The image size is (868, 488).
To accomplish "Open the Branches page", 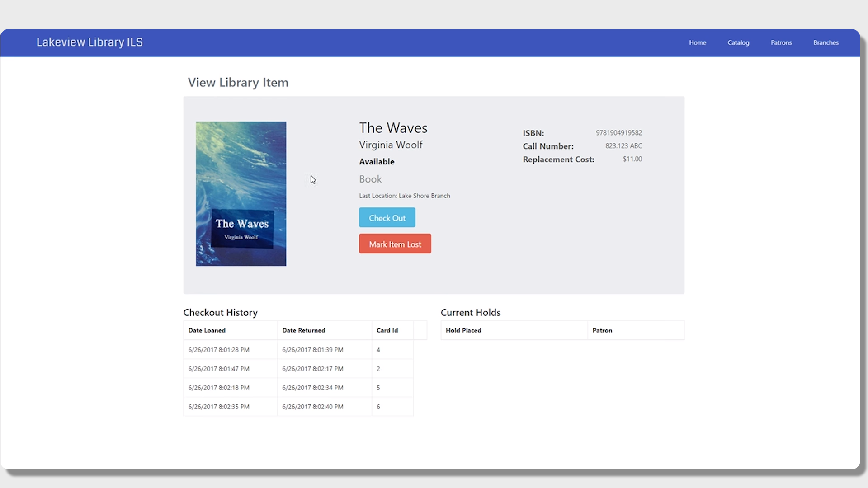I will tap(826, 42).
